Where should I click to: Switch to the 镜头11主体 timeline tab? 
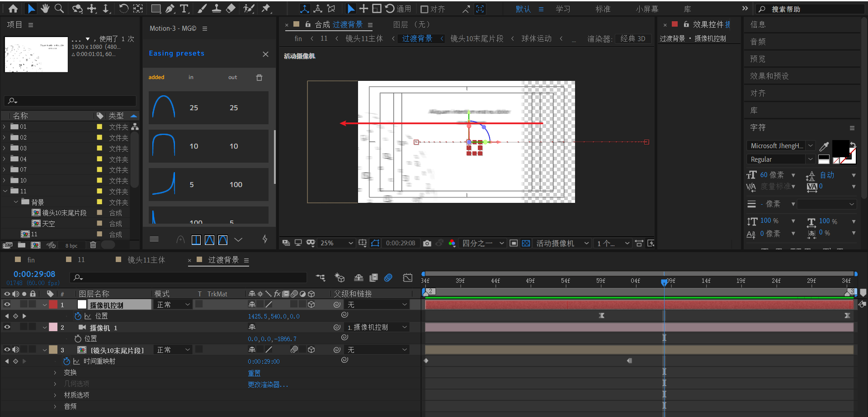(x=146, y=260)
